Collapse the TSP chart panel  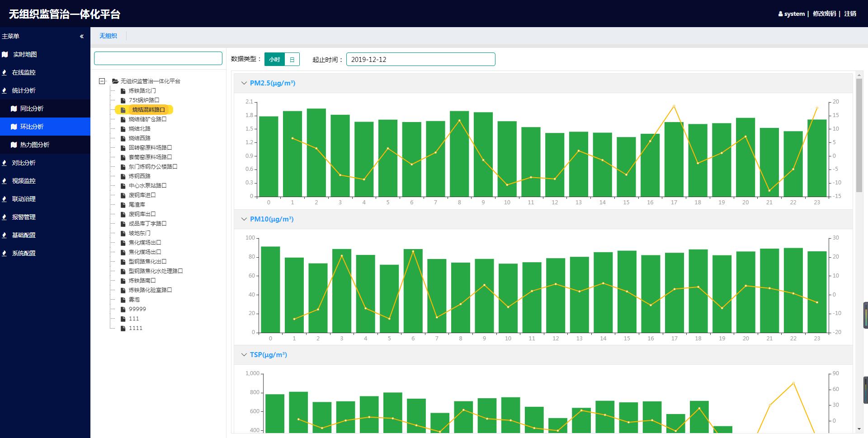244,355
